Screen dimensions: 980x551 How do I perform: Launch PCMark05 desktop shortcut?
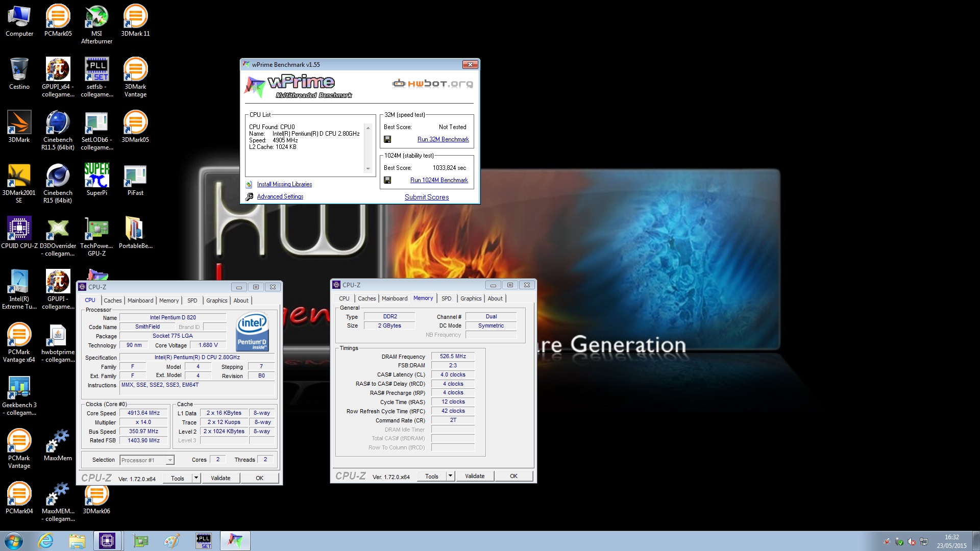coord(58,20)
